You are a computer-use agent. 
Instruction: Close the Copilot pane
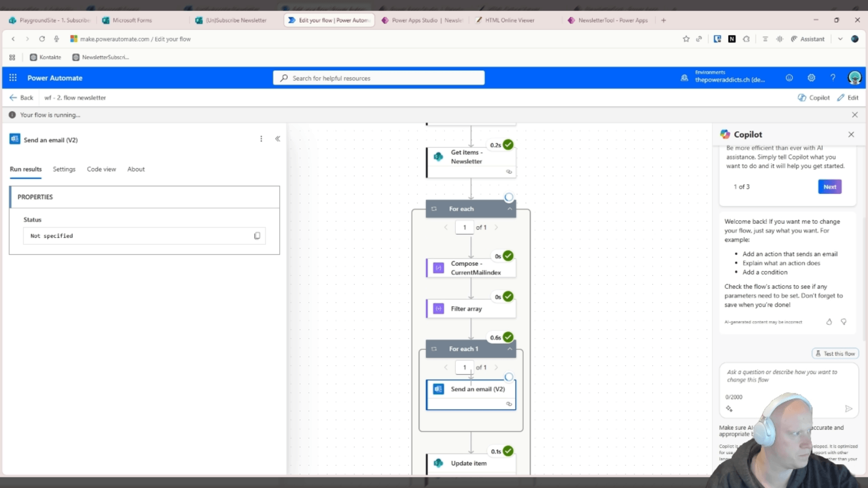tap(851, 134)
